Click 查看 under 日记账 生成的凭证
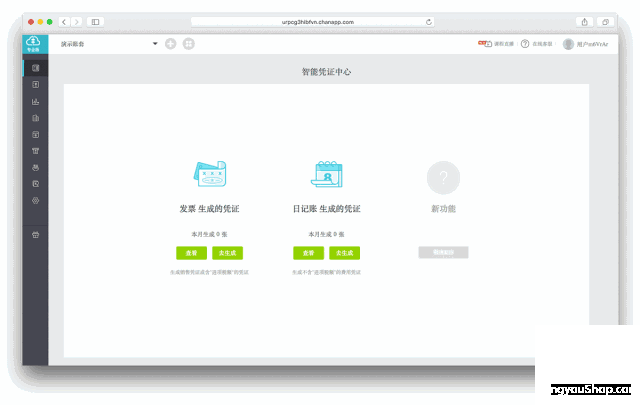This screenshot has height=405, width=640. 309,253
